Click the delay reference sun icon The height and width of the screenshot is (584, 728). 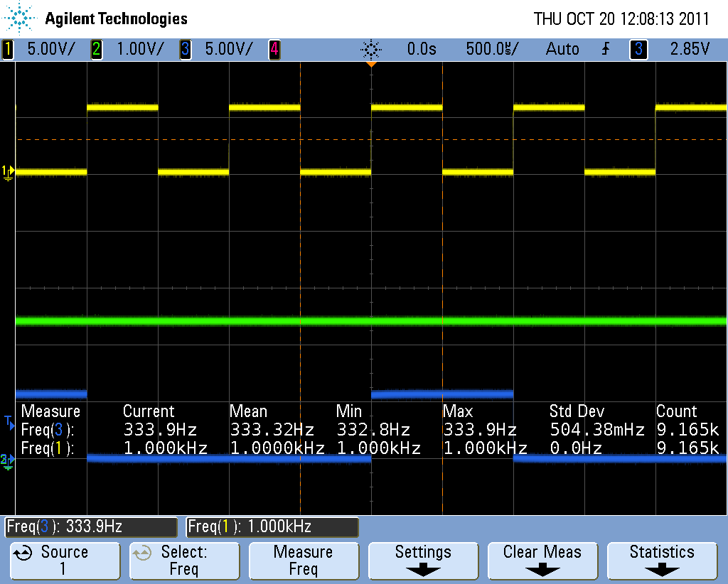371,49
